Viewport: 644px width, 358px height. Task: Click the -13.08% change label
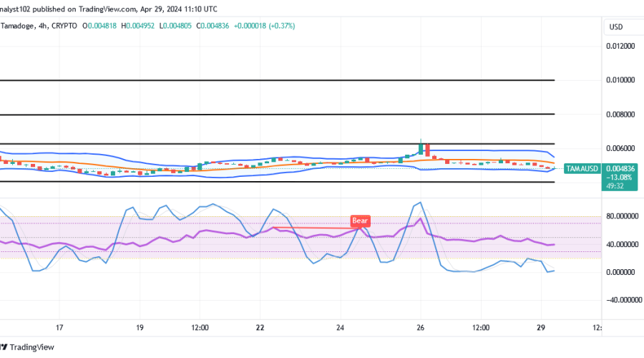pos(620,177)
